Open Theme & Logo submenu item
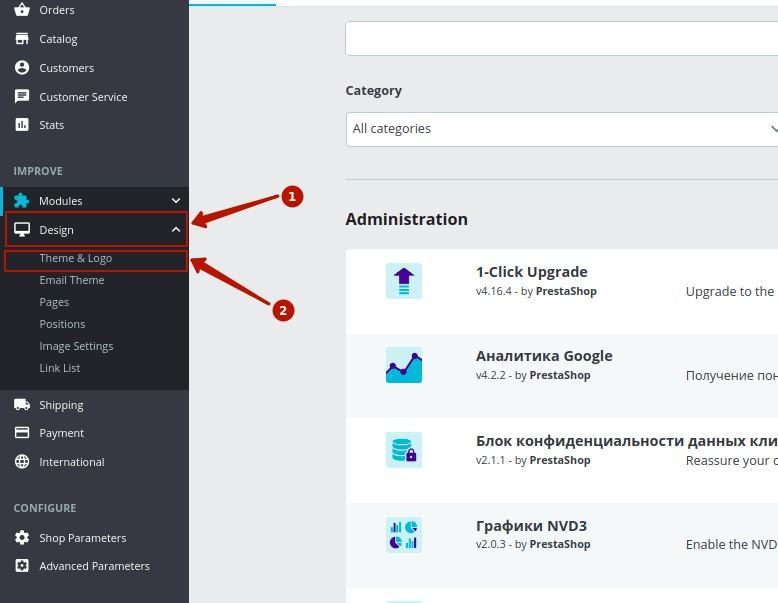 pos(76,258)
